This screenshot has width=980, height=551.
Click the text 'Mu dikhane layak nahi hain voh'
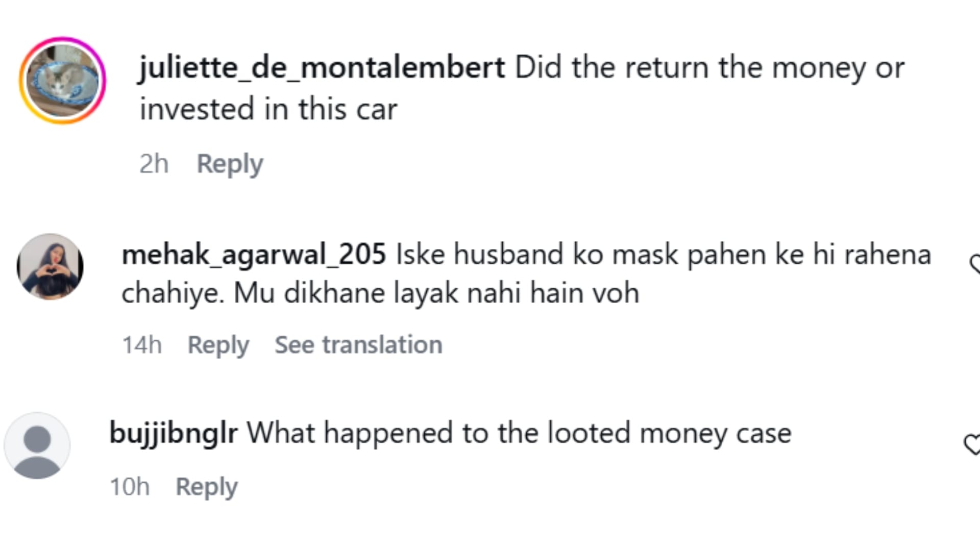(x=436, y=293)
